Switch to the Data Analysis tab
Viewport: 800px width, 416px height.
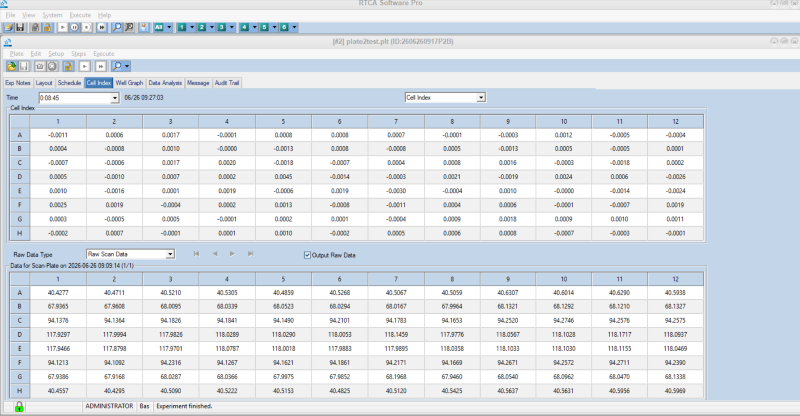click(x=165, y=83)
